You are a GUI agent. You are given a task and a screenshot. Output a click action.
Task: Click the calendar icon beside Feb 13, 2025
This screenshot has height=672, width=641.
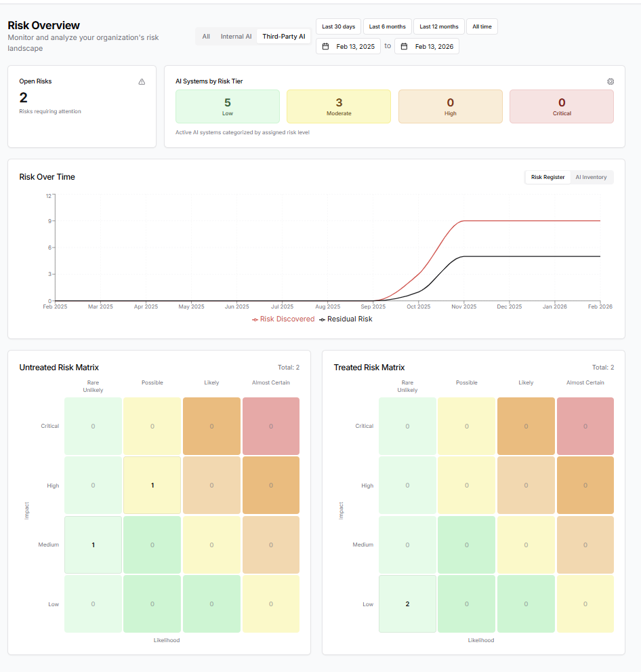[x=325, y=46]
